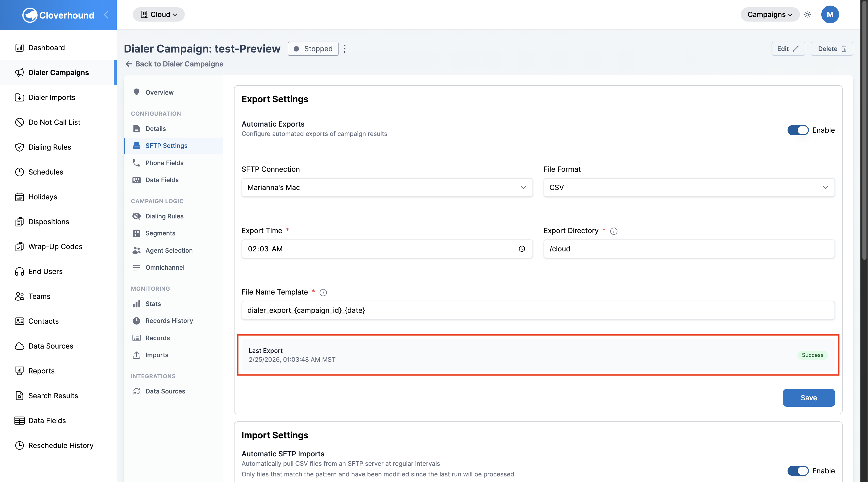Go Back to Dialer Campaigns
Screen dimensions: 868x482
tap(174, 64)
